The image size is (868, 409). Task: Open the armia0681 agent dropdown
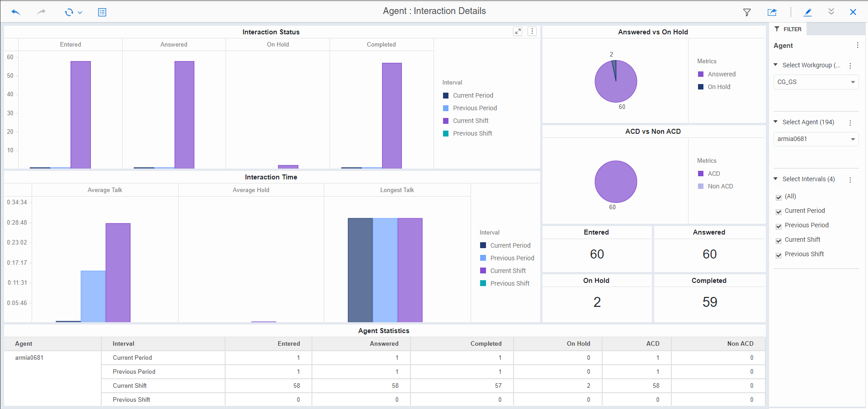pos(816,139)
